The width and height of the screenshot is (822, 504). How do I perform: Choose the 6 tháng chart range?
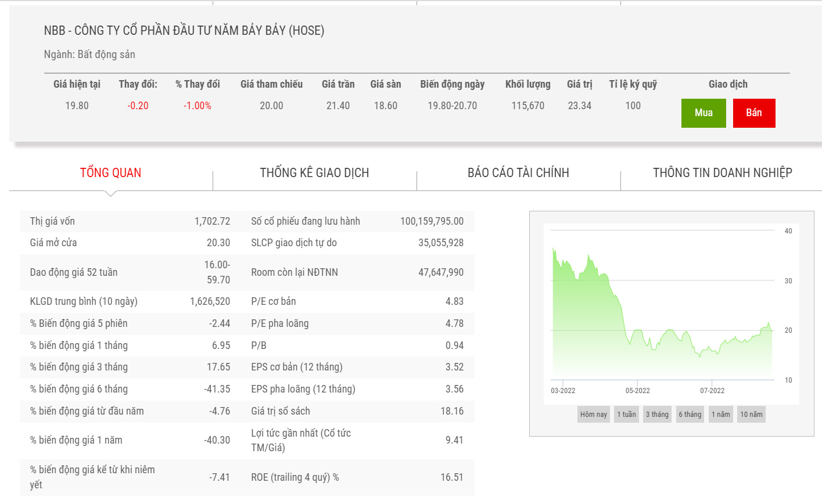[690, 414]
